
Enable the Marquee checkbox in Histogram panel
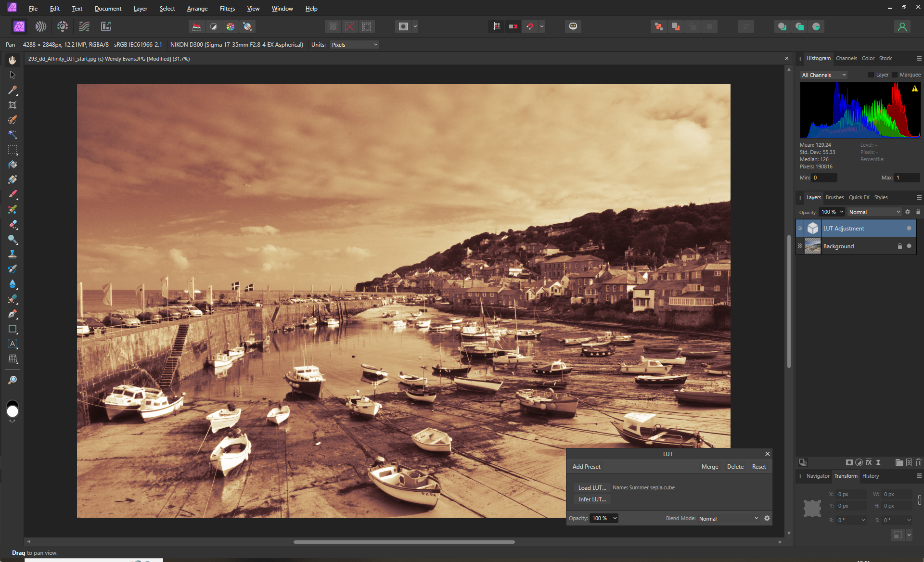[895, 75]
